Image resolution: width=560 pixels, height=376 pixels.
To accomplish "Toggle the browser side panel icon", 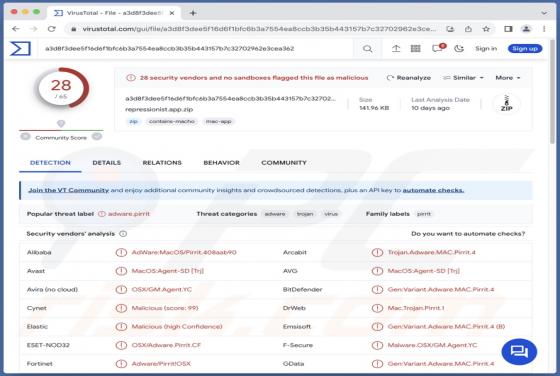I will pos(508,29).
